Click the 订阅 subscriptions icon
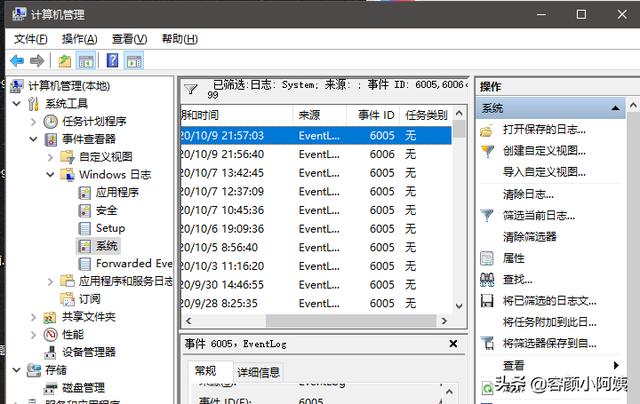The width and height of the screenshot is (640, 404). click(x=67, y=299)
